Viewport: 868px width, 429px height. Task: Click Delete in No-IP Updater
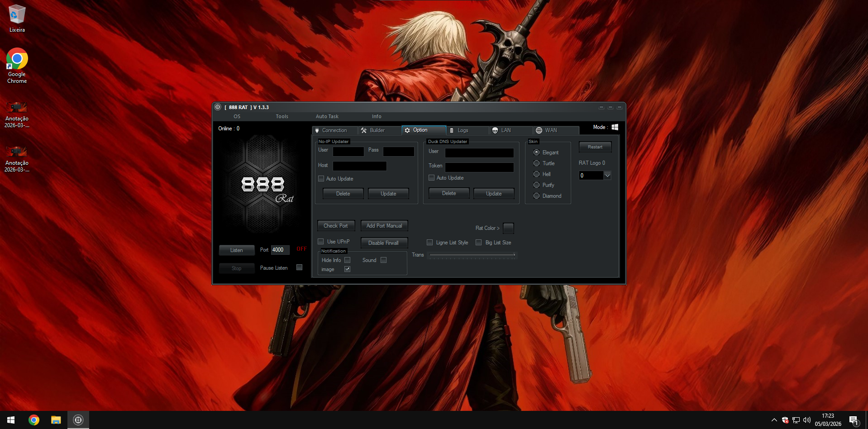[343, 194]
